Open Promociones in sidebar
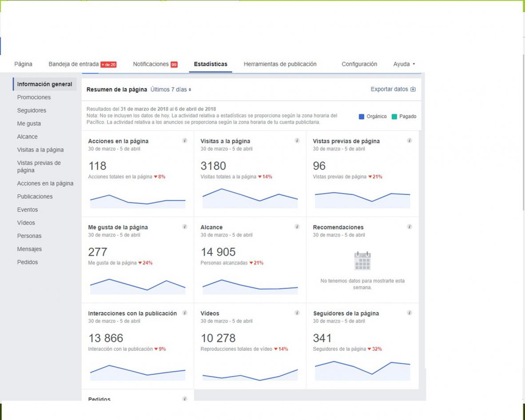This screenshot has height=420, width=525. [x=34, y=97]
